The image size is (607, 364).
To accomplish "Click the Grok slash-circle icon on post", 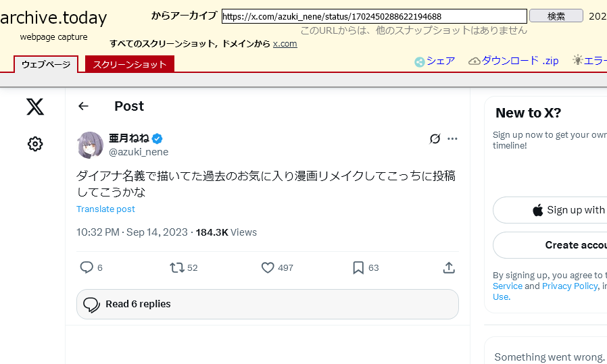I will (x=435, y=138).
